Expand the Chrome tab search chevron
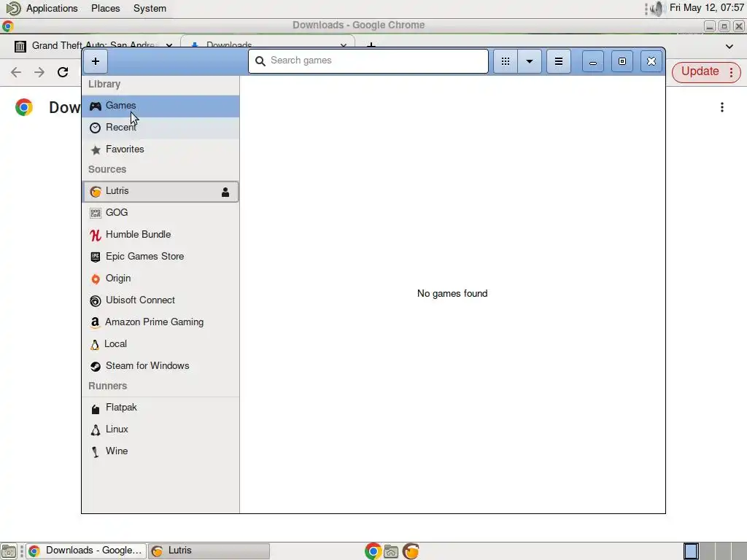 click(x=729, y=47)
